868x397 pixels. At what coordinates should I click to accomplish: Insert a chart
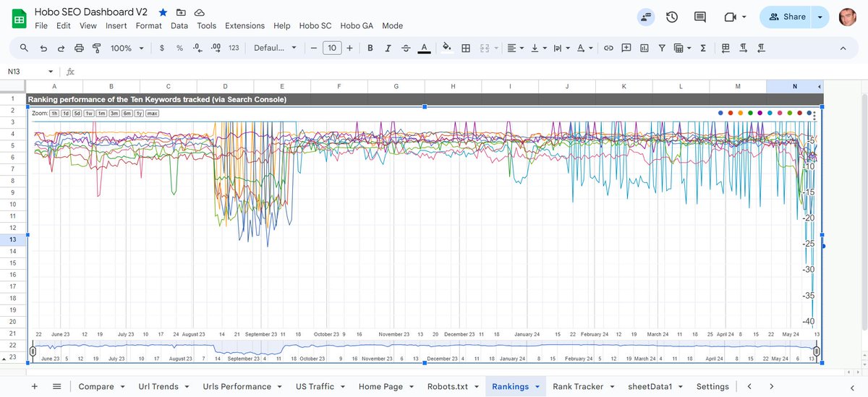644,48
